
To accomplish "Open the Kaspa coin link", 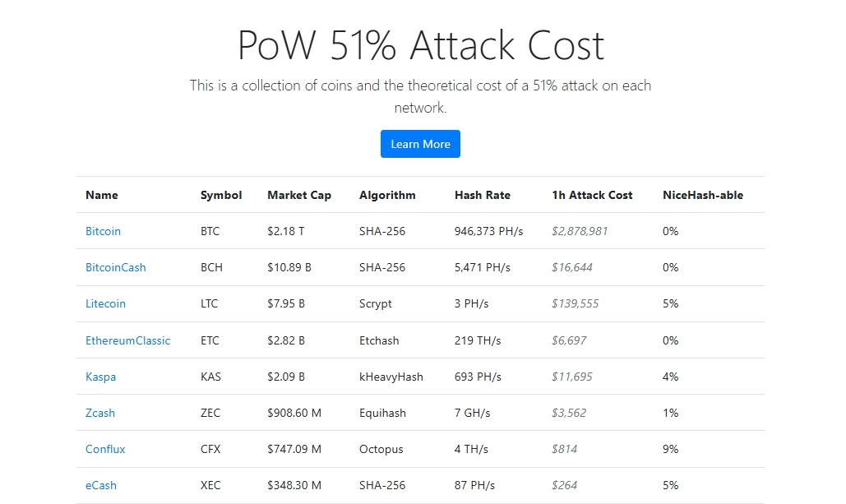I will [x=100, y=377].
